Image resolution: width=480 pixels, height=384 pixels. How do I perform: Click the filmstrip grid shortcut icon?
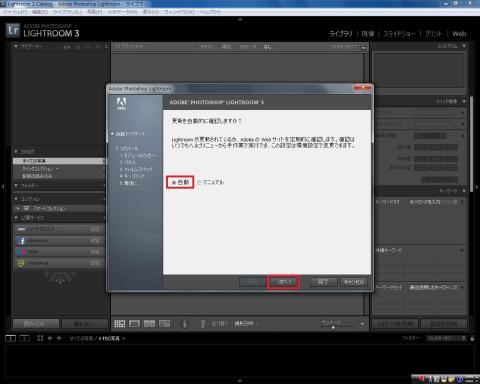coord(40,338)
